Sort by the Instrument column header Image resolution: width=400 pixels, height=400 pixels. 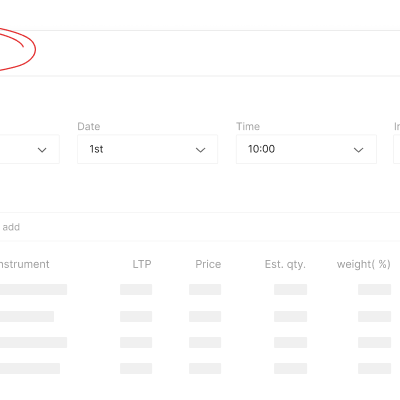(24, 264)
